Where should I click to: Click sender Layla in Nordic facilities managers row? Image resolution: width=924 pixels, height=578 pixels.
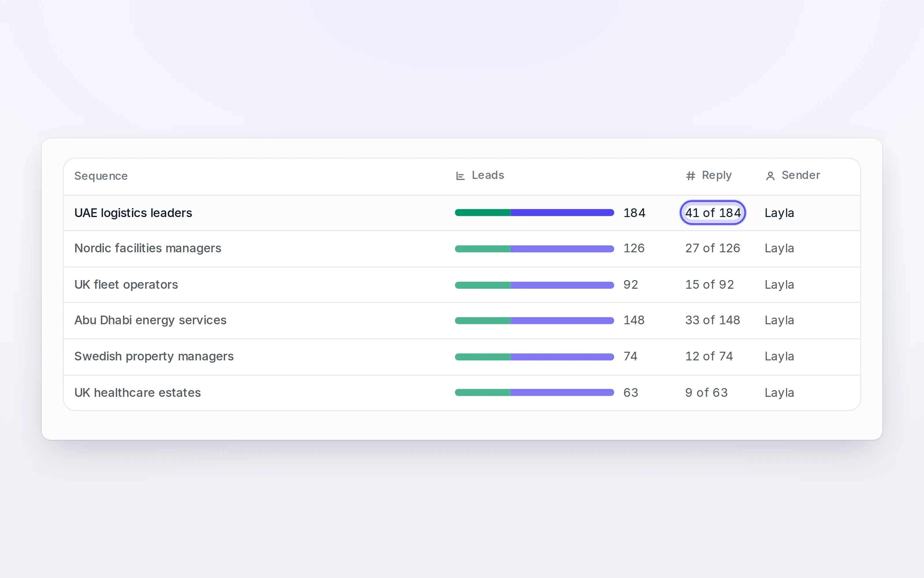coord(779,249)
